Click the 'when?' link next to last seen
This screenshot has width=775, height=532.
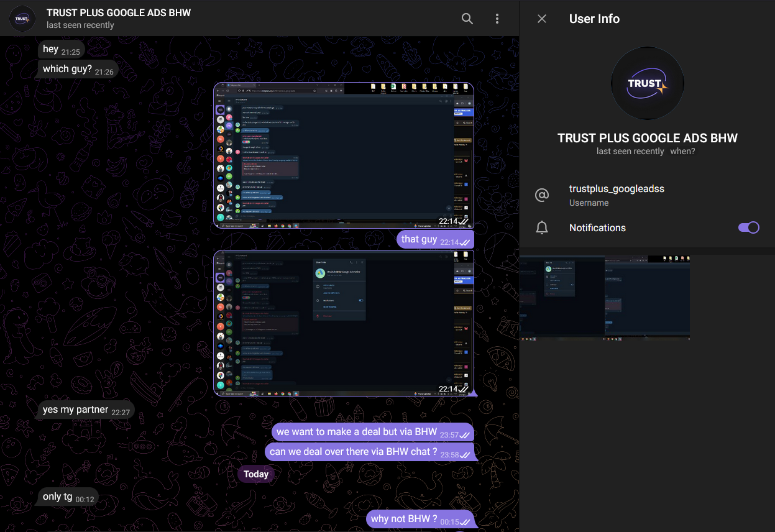tap(682, 151)
